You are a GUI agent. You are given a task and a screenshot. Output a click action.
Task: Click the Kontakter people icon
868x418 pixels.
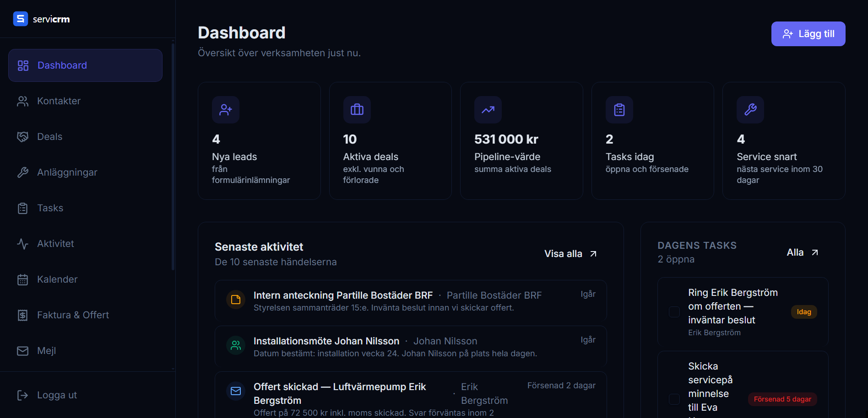point(23,101)
